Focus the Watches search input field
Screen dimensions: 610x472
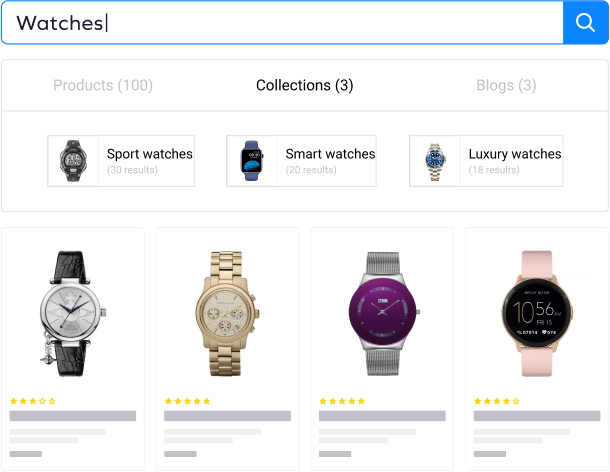tap(282, 23)
